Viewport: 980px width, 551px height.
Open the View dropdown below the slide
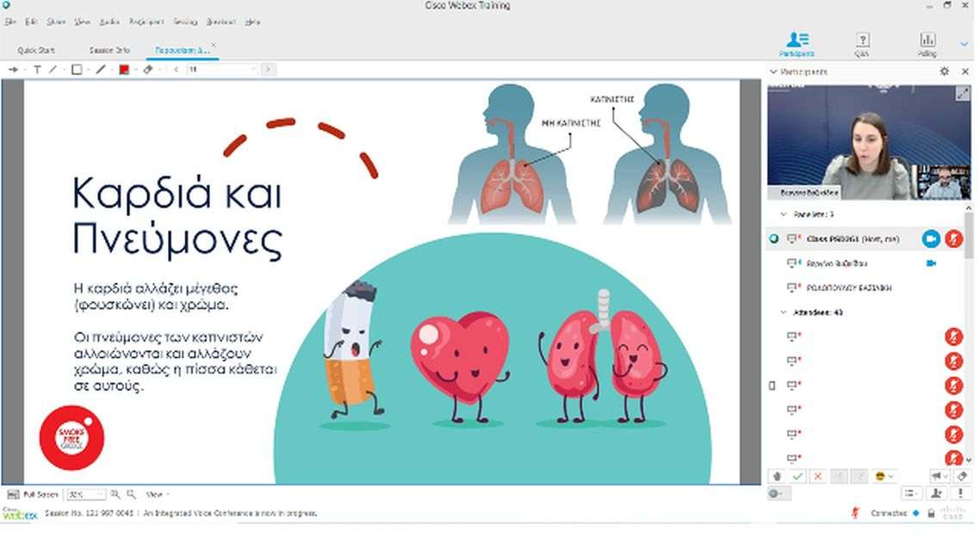158,494
